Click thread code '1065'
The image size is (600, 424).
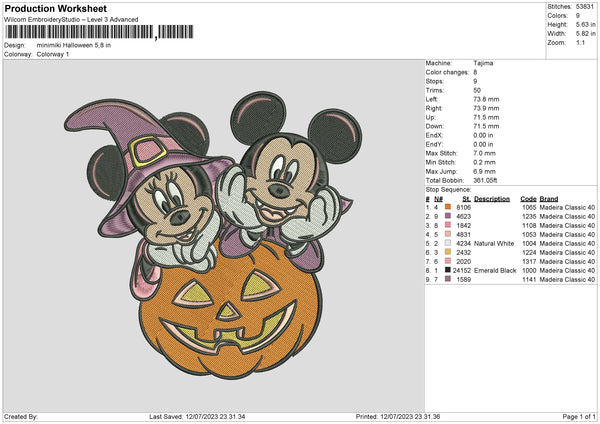(x=529, y=207)
